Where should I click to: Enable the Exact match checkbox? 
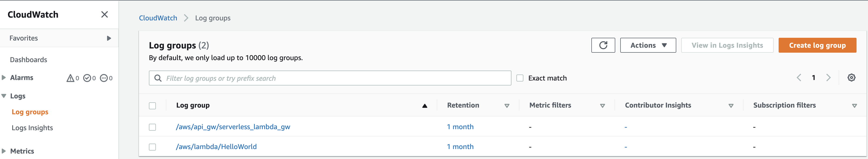click(x=520, y=78)
